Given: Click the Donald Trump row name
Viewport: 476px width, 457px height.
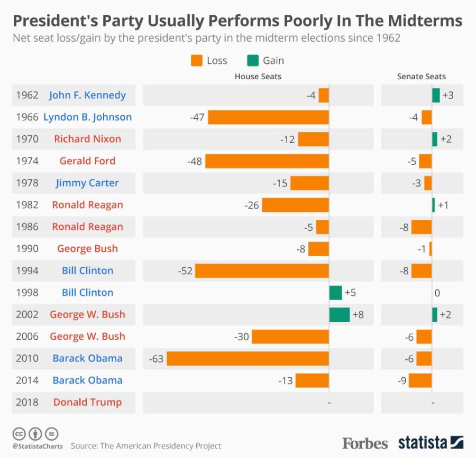Looking at the screenshot, I should [x=87, y=402].
